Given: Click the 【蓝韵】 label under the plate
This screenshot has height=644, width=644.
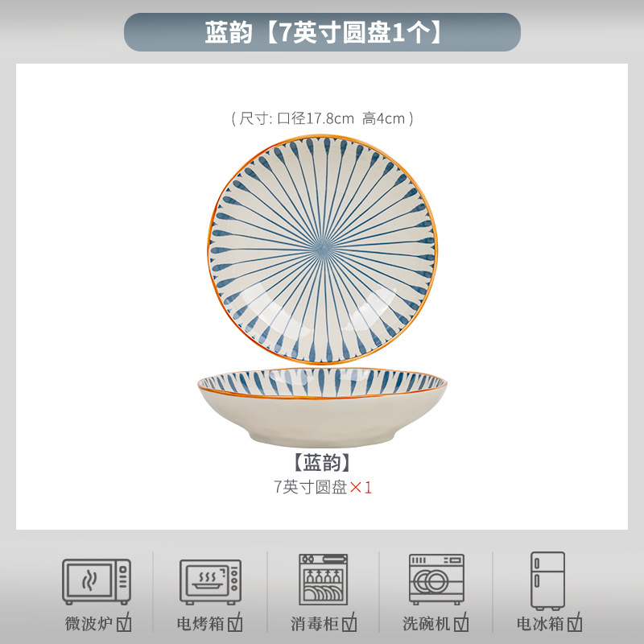Looking at the screenshot, I should click(323, 463).
